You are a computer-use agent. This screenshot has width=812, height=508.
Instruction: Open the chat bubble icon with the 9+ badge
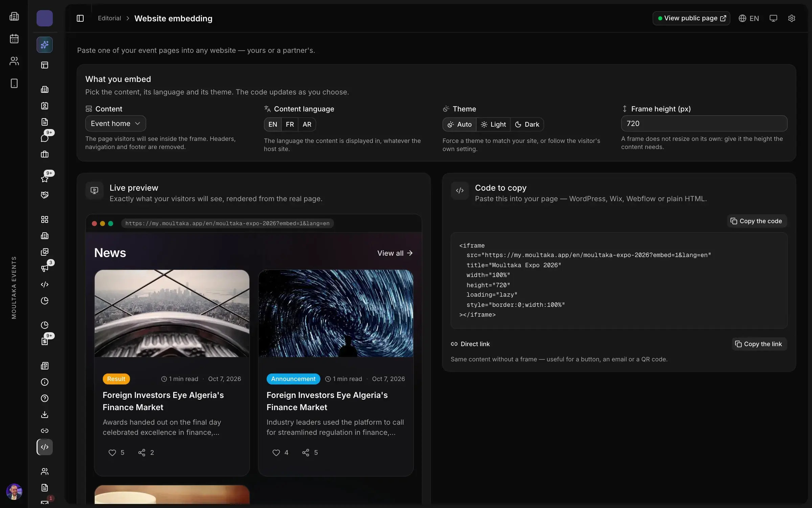click(45, 138)
